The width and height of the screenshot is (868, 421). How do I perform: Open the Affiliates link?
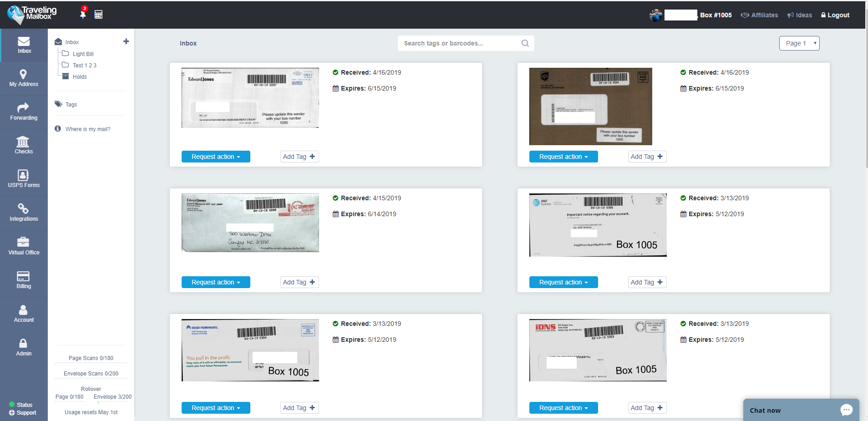pos(759,15)
